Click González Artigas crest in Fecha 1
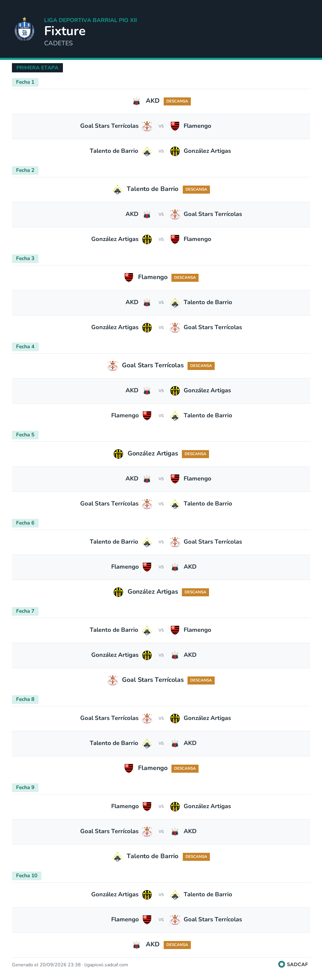This screenshot has height=980, width=322. tap(175, 151)
